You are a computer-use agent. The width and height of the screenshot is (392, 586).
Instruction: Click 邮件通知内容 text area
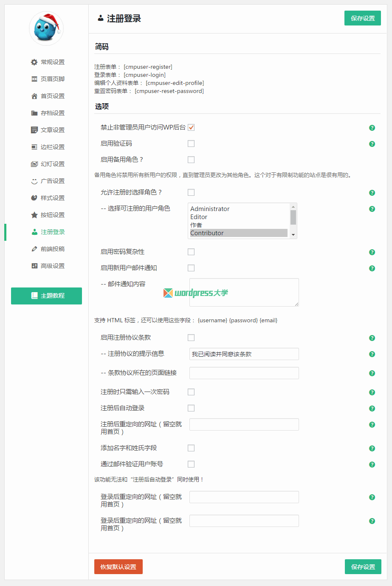pyautogui.click(x=244, y=292)
